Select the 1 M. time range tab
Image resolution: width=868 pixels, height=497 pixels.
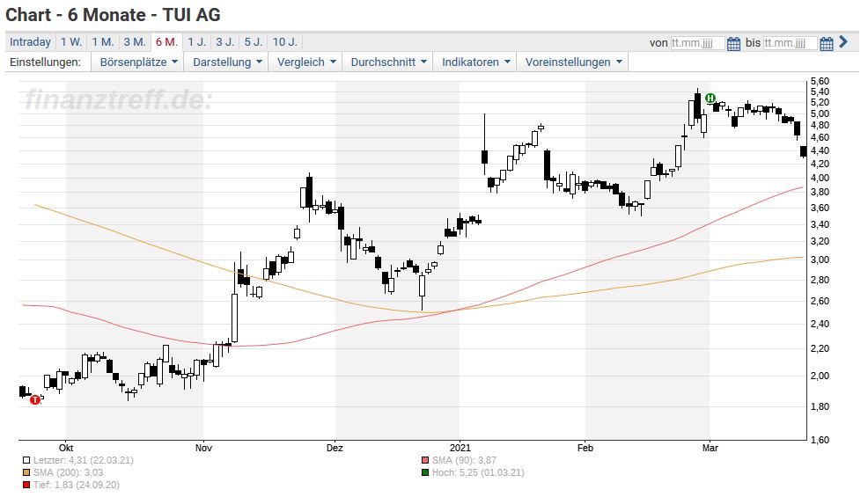102,42
